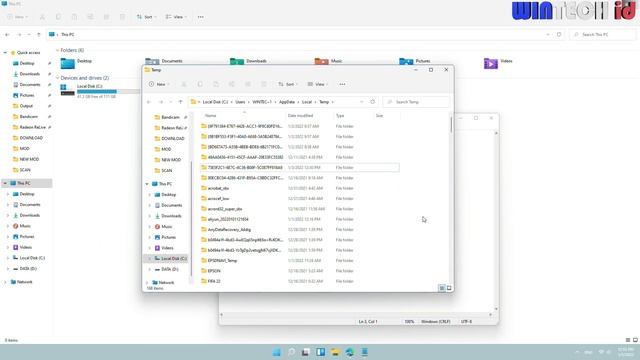640x360 pixels.
Task: Click AppData in Temp address breadcrumb
Action: [x=287, y=102]
